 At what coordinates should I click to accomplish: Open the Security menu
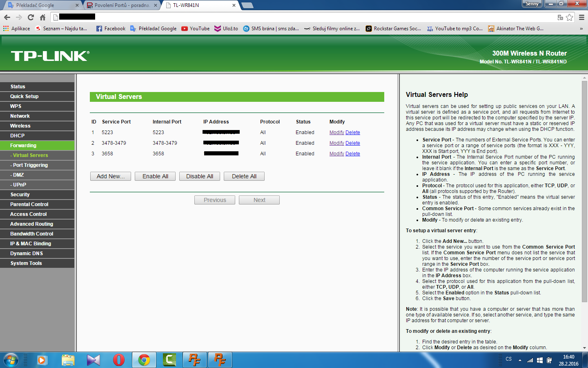37,195
